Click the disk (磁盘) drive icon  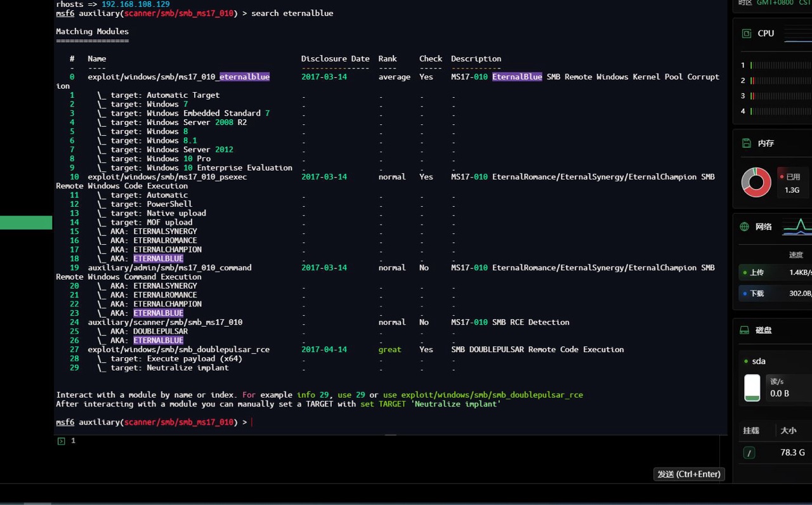[x=745, y=331]
